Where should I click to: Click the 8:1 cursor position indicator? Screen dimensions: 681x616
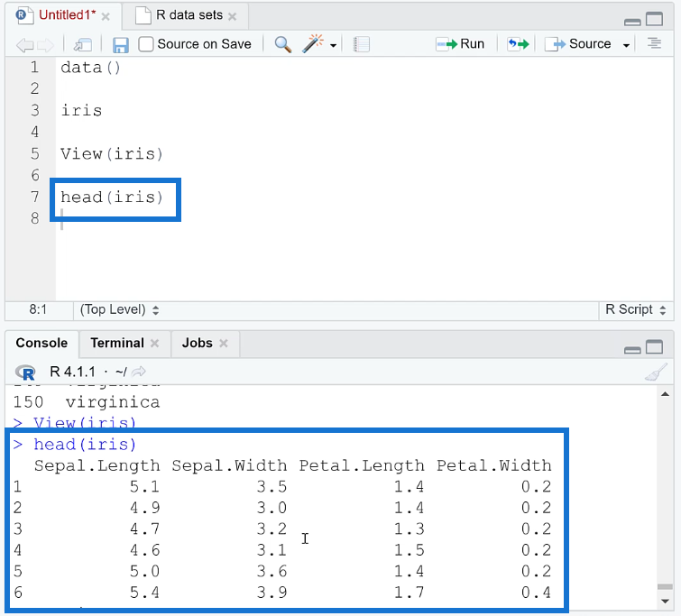click(38, 309)
